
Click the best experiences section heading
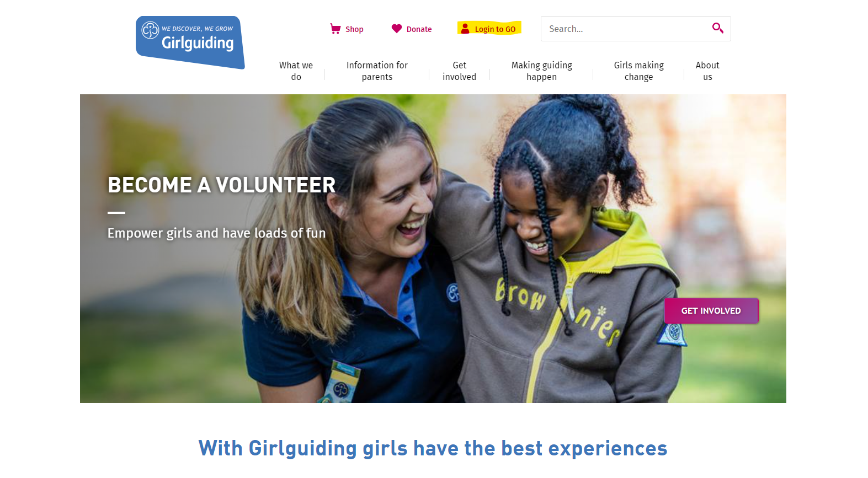point(433,448)
